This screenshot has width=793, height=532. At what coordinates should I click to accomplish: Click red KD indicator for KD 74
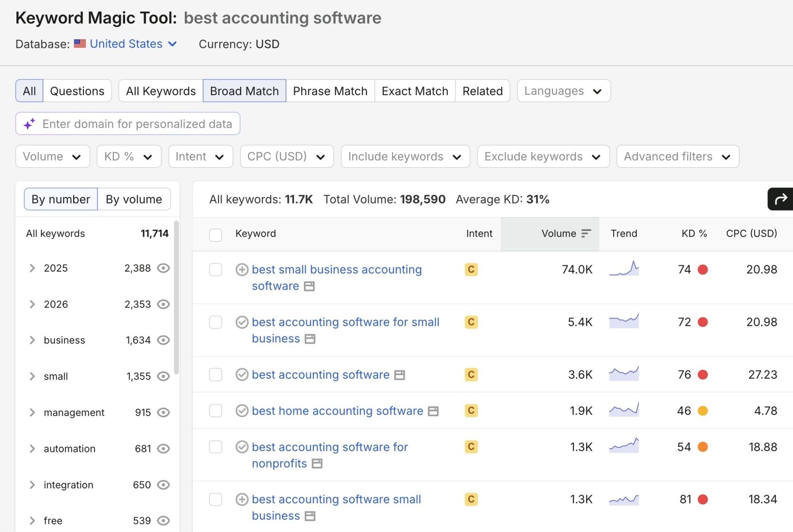point(703,270)
